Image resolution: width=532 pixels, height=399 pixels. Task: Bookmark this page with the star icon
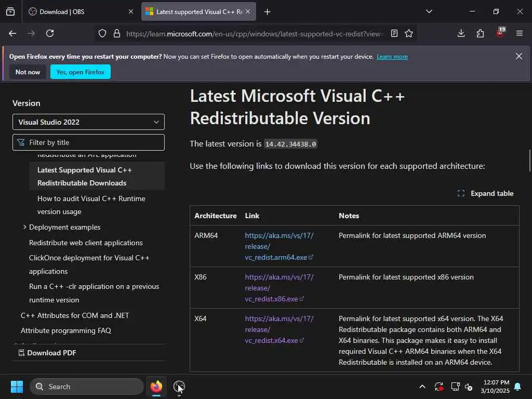point(409,33)
